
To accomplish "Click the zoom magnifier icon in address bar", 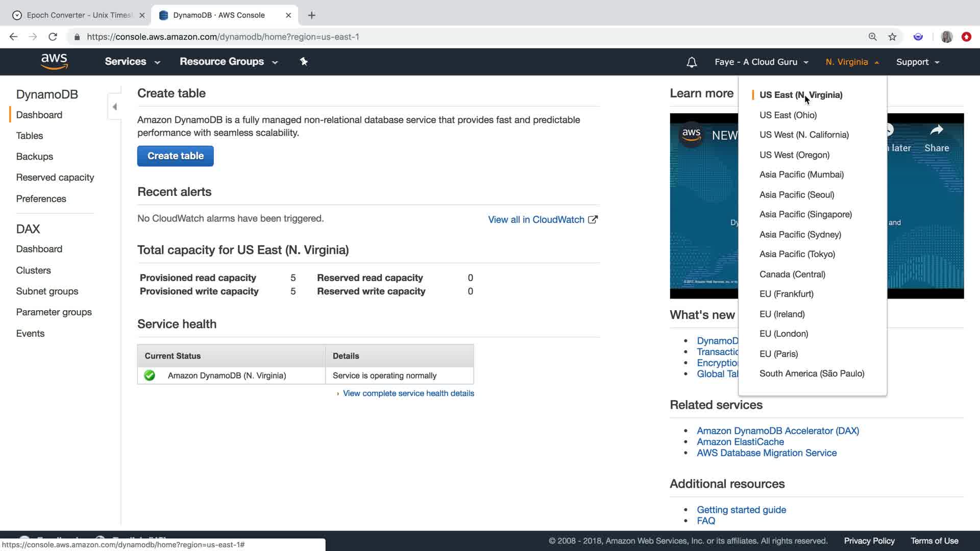I will tap(872, 37).
